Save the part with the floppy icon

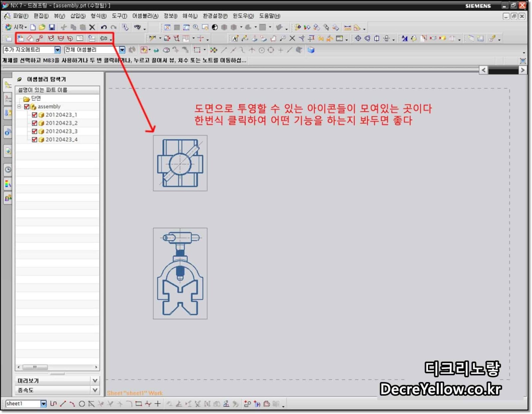coord(52,27)
